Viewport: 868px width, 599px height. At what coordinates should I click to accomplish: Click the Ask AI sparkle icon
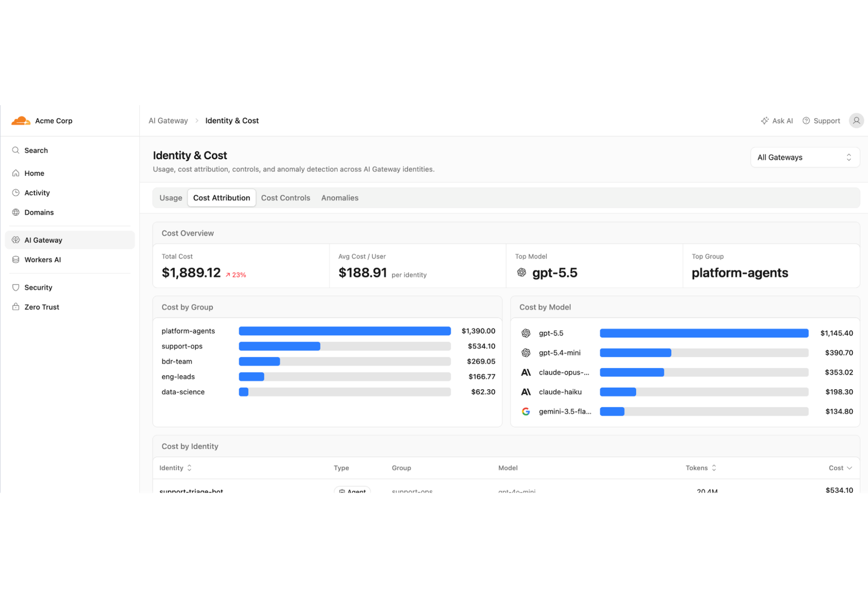click(x=765, y=120)
